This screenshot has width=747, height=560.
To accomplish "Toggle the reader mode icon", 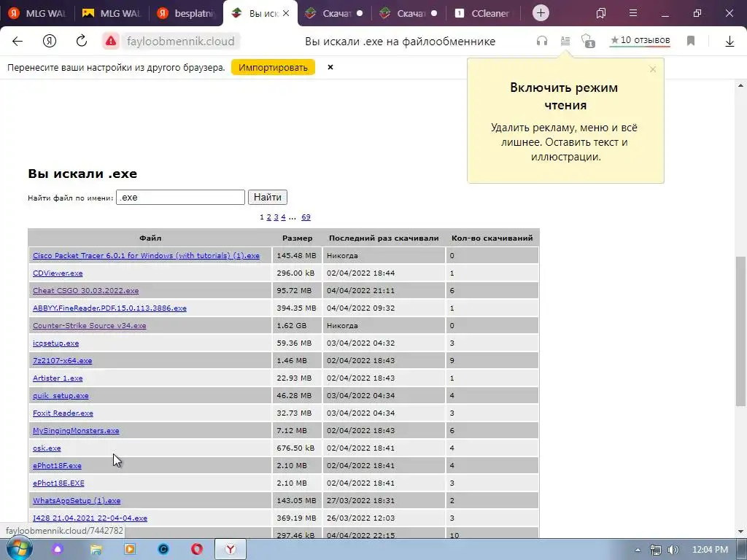I will tap(565, 42).
